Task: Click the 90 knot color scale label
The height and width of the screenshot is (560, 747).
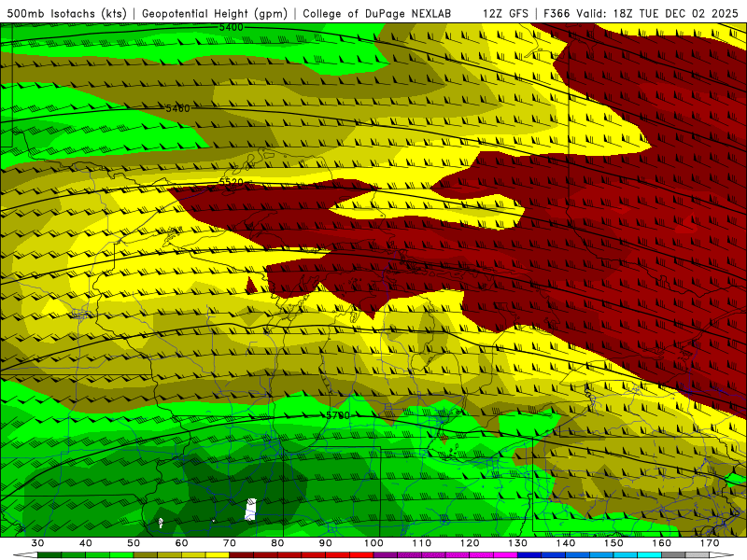Action: tap(325, 543)
